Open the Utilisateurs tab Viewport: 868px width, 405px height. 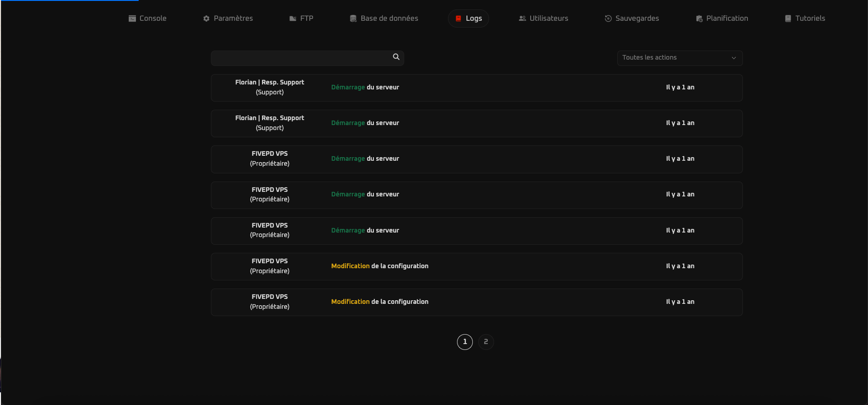tap(549, 19)
